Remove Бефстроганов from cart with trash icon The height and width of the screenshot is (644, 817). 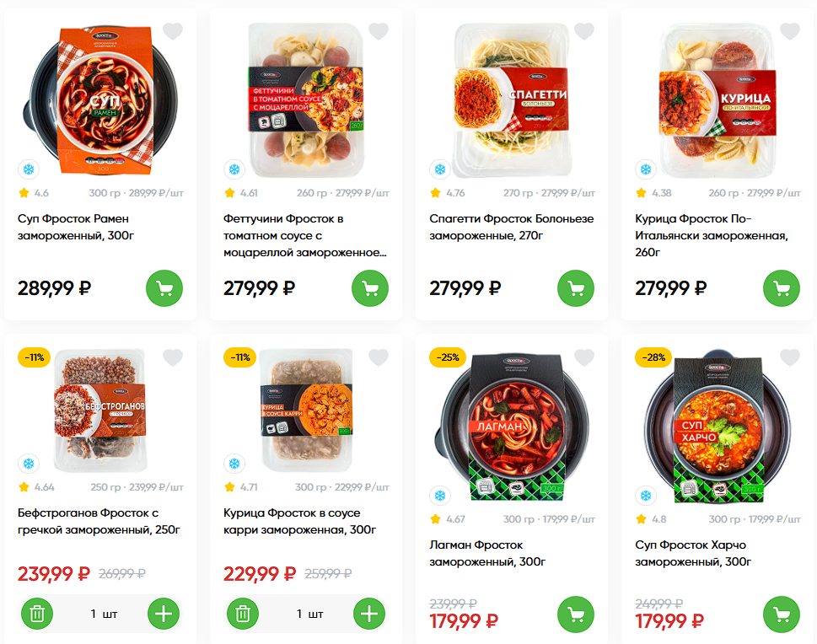[36, 614]
